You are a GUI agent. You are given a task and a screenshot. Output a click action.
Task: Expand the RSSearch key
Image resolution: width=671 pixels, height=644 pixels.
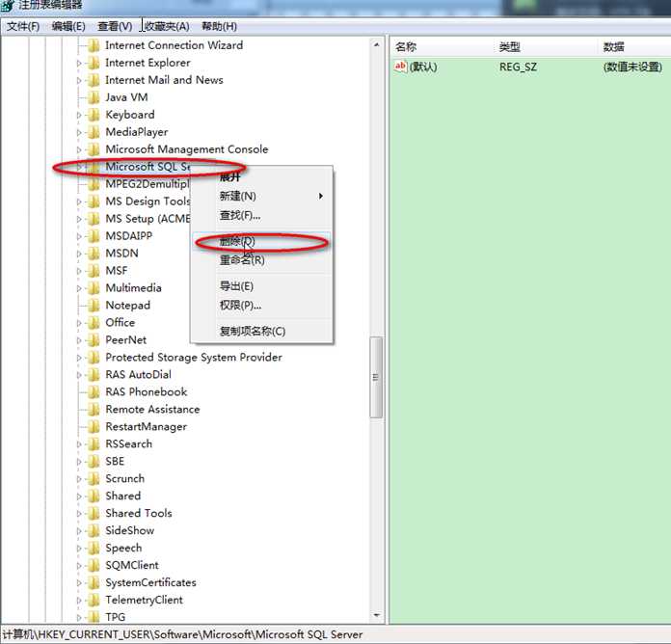click(x=79, y=444)
